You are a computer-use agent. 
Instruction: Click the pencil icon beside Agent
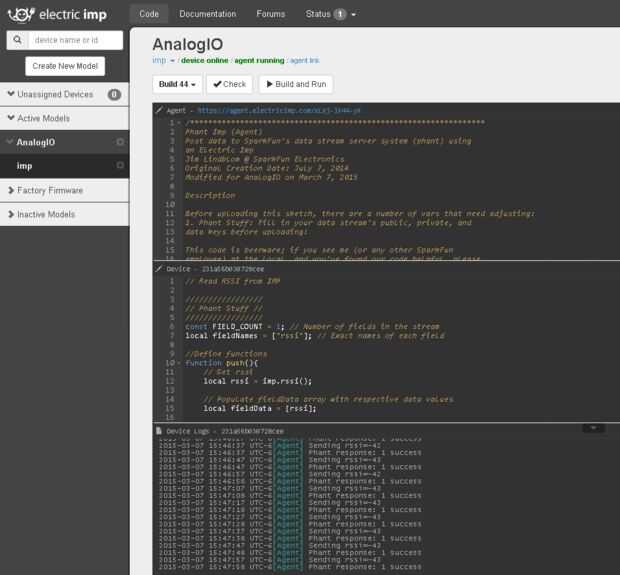click(158, 110)
